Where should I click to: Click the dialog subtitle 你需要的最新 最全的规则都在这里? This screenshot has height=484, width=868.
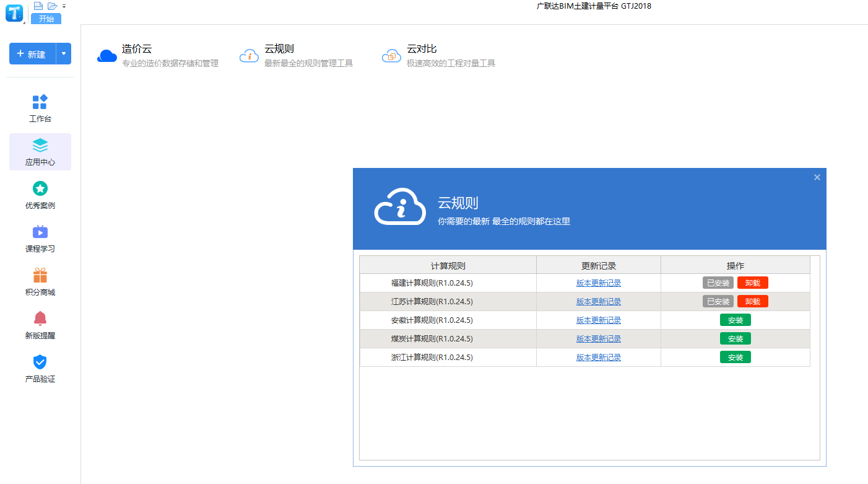504,221
